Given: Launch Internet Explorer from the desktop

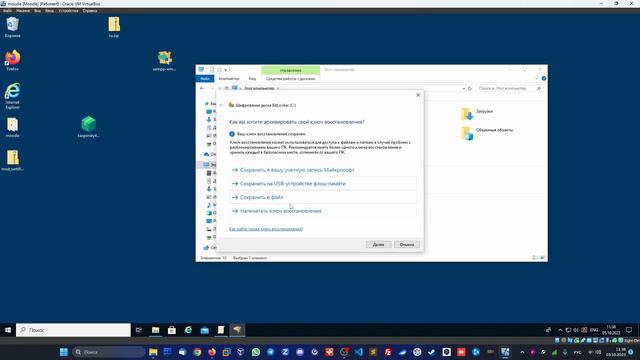Looking at the screenshot, I should [x=13, y=96].
